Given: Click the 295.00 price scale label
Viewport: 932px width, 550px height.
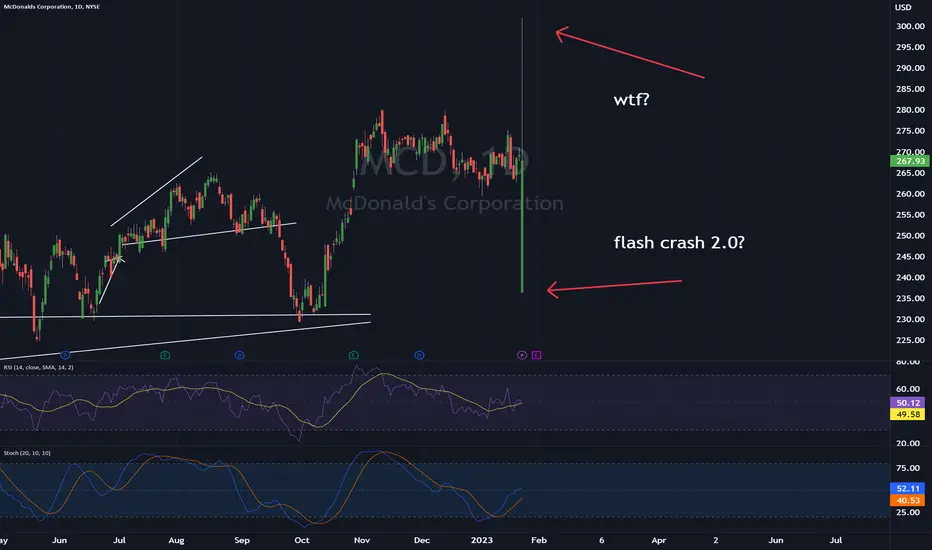Looking at the screenshot, I should pos(910,47).
